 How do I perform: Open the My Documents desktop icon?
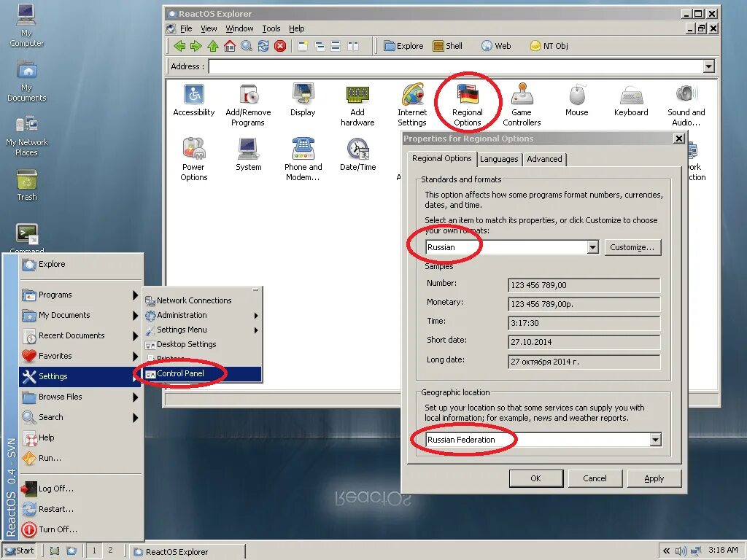coord(27,81)
